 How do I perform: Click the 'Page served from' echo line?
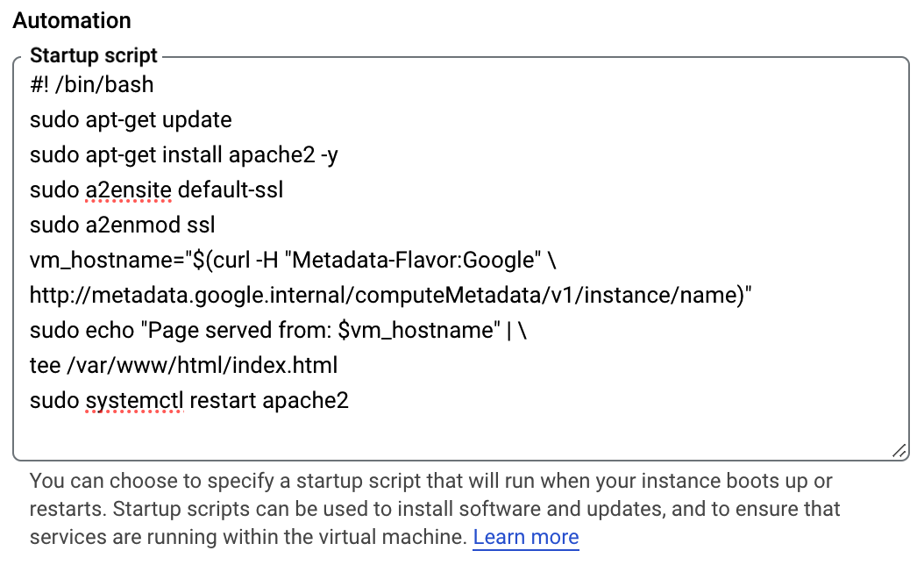(x=254, y=330)
